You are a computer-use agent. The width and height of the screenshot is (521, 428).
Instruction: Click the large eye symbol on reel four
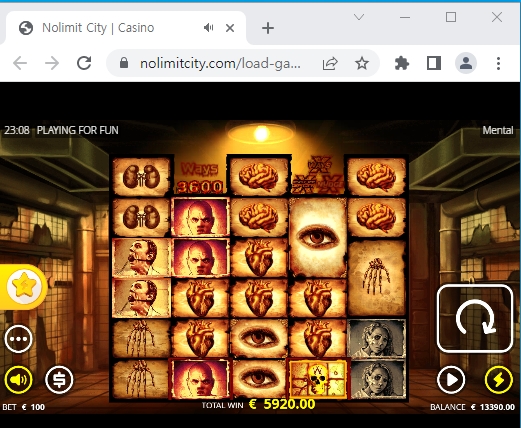[x=318, y=238]
